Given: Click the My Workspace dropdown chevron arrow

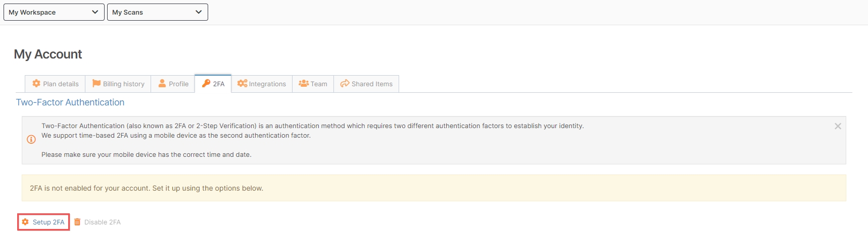Looking at the screenshot, I should coord(95,12).
